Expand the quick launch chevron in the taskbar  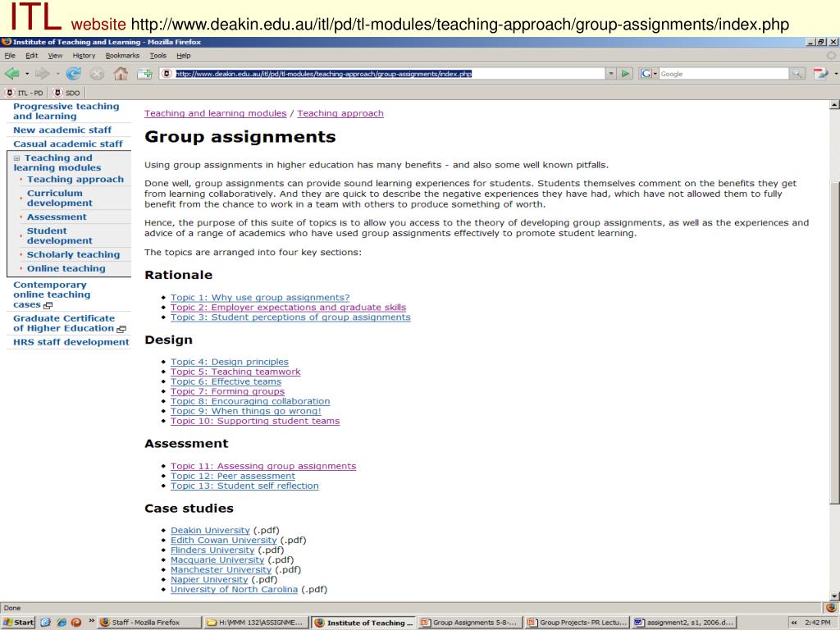click(91, 620)
